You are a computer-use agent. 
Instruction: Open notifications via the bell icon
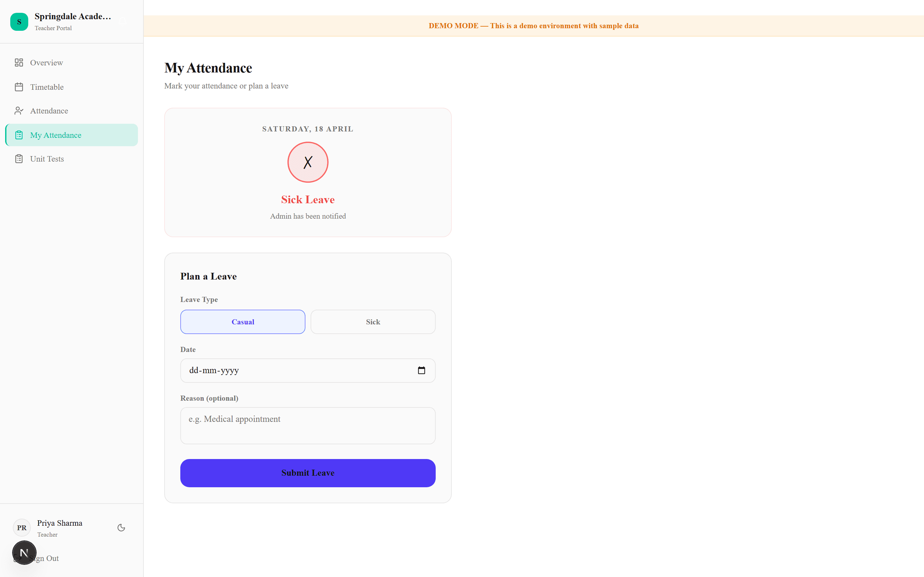coord(123,21)
